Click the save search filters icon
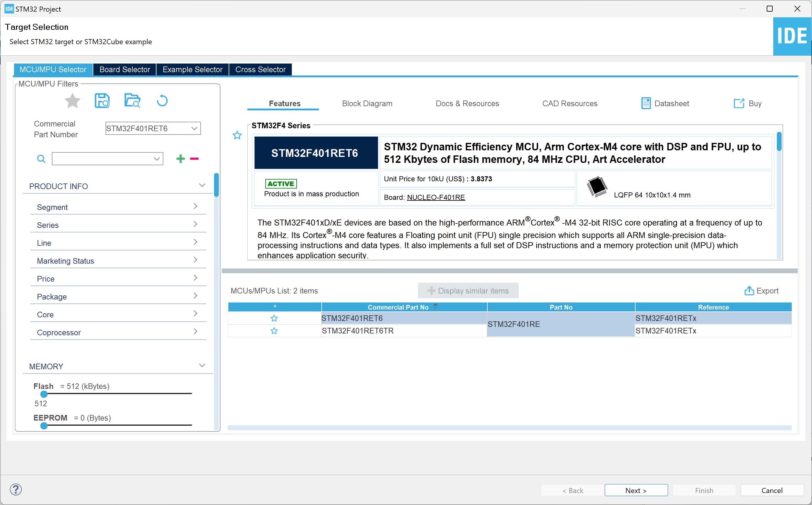The image size is (812, 505). 102,101
